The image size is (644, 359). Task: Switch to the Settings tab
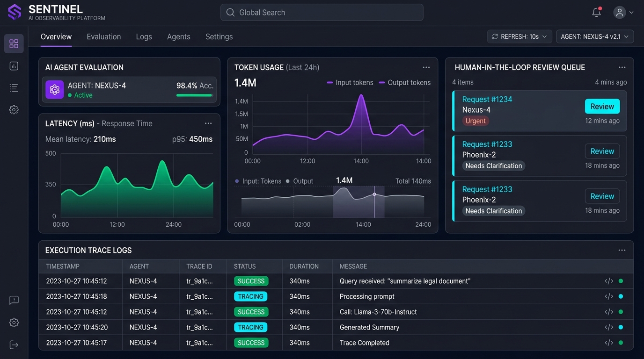(x=219, y=36)
